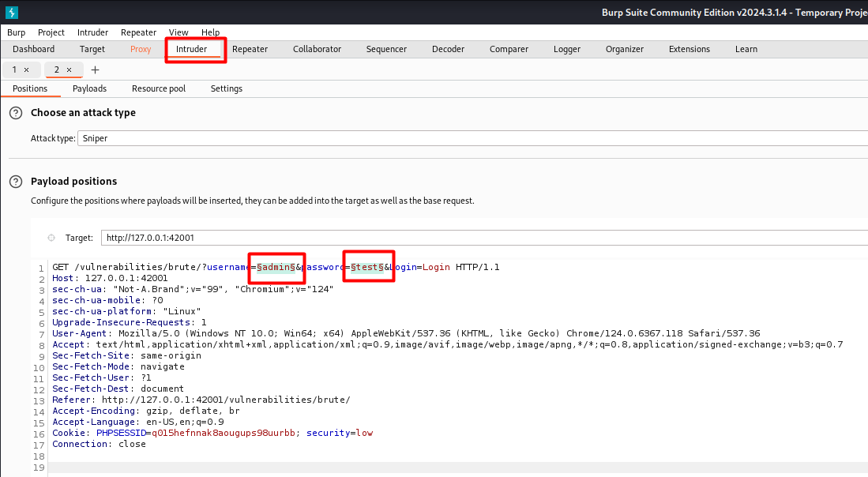Close Intruder attack tab 1
Image resolution: width=868 pixels, height=477 pixels.
pyautogui.click(x=26, y=70)
